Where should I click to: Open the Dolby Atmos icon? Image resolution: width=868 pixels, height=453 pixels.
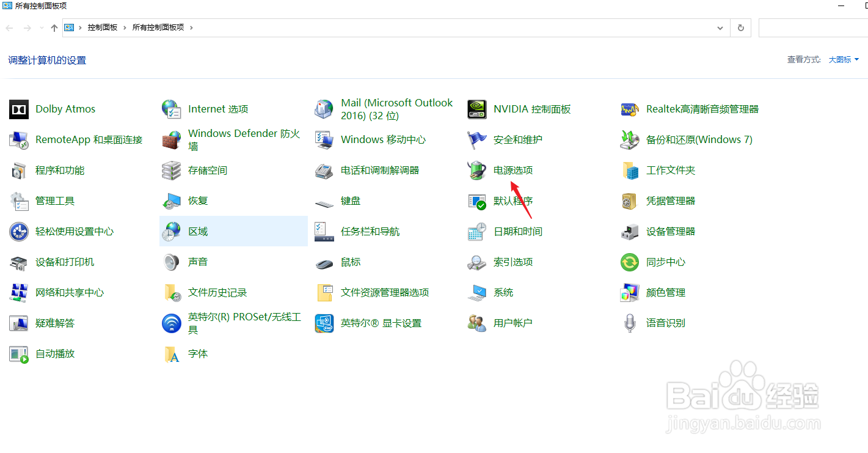coord(19,109)
